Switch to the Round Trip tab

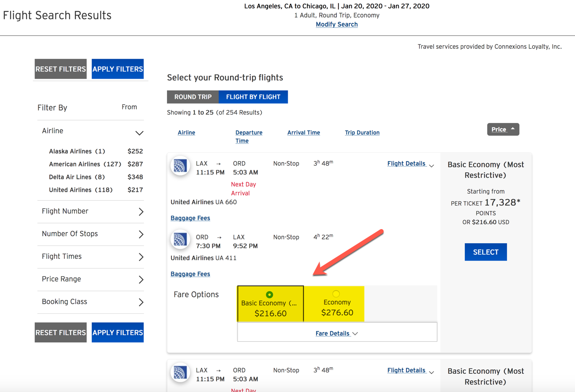click(193, 97)
